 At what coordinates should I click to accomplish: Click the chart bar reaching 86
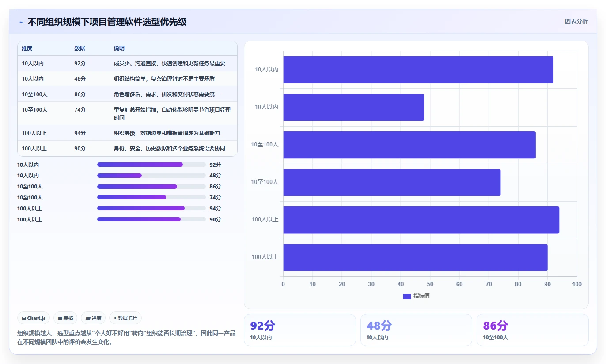click(x=409, y=145)
